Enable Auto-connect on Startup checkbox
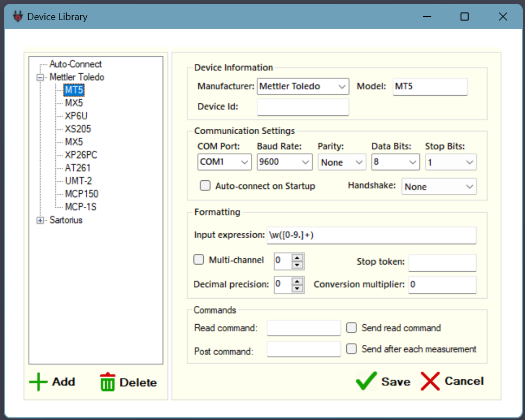The width and height of the screenshot is (525, 420). tap(205, 186)
